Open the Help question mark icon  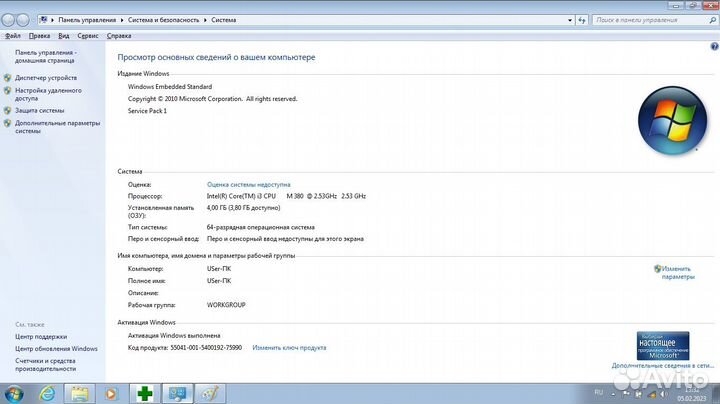pyautogui.click(x=714, y=46)
